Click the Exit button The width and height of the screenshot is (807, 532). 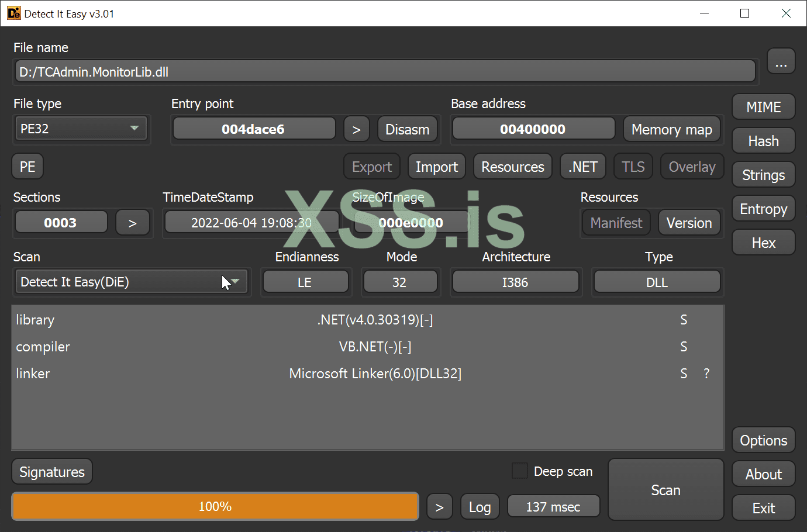pos(764,508)
